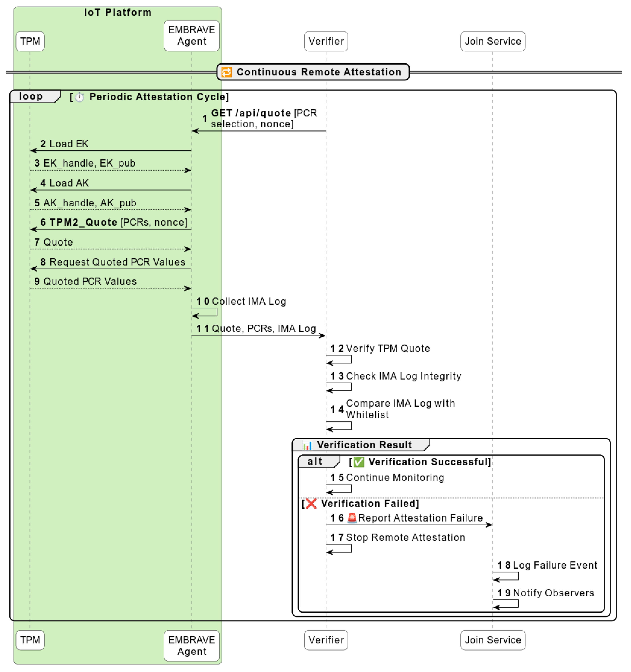The height and width of the screenshot is (672, 631).
Task: Click the stopwatch icon next to Periodic Attestation Cycle
Action: (x=79, y=97)
